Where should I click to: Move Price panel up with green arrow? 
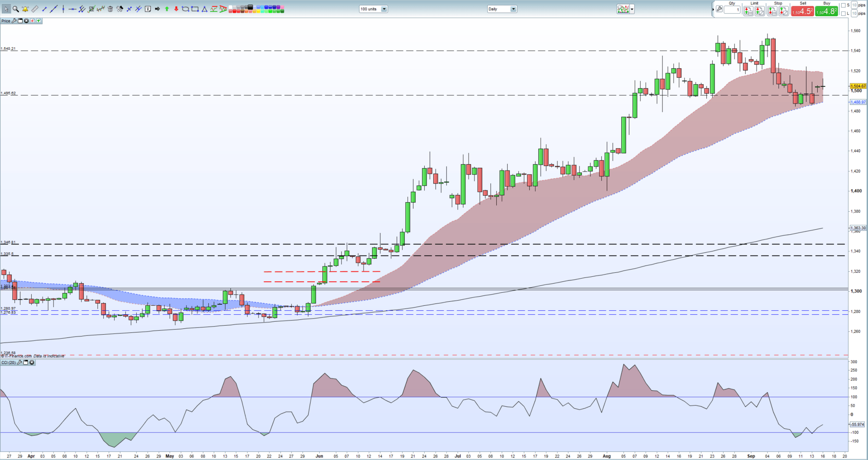[38, 21]
